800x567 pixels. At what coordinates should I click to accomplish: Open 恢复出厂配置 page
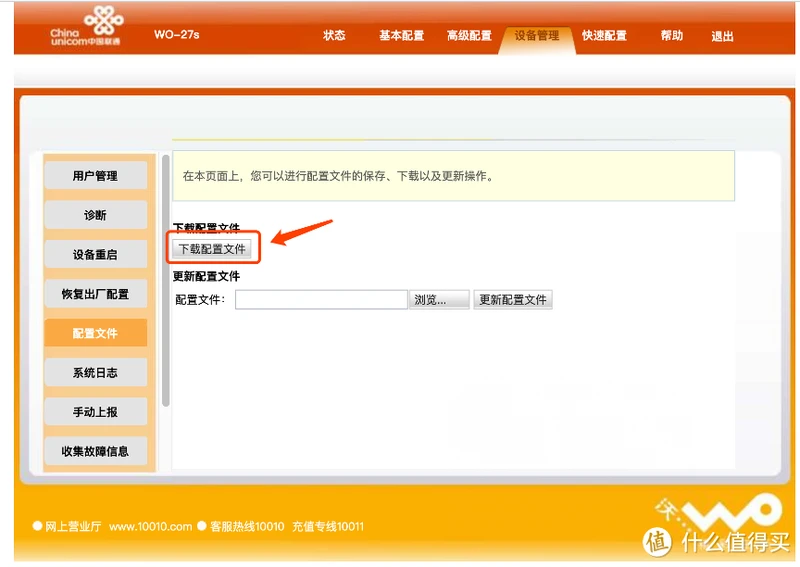pos(95,294)
